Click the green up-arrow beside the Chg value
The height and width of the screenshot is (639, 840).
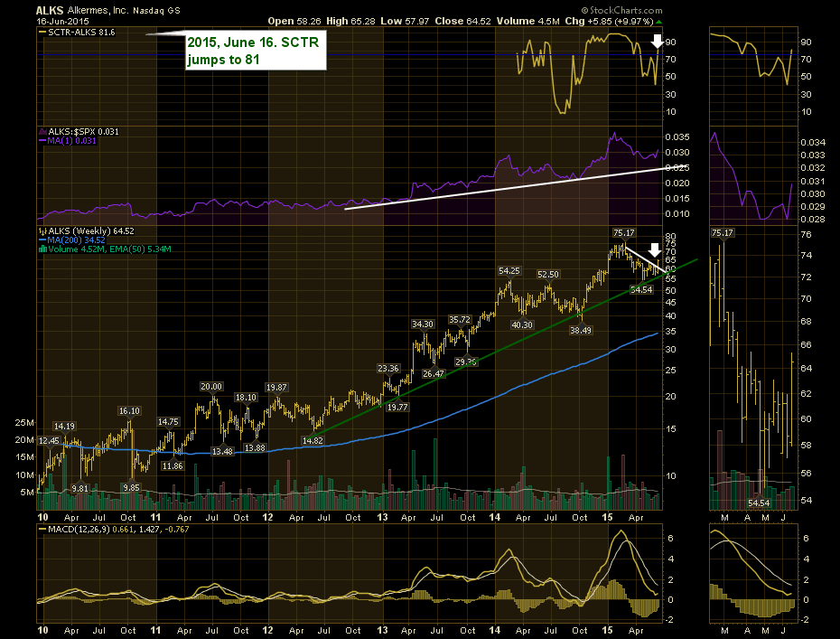point(659,22)
